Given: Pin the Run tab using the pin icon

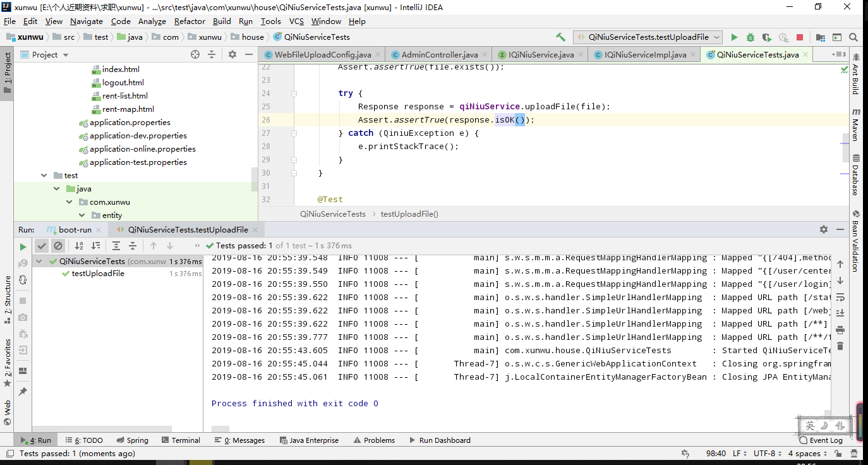Looking at the screenshot, I should coord(23,392).
